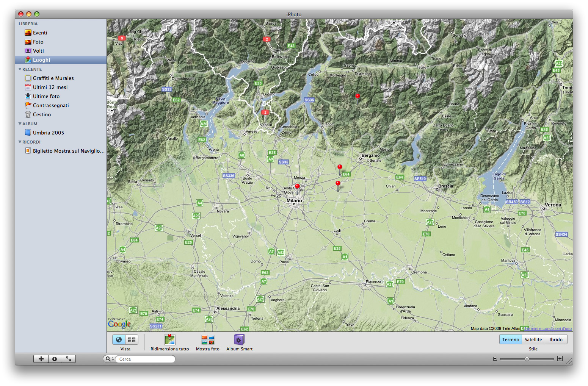This screenshot has width=588, height=386.
Task: Click the Google logo on map
Action: click(x=119, y=324)
